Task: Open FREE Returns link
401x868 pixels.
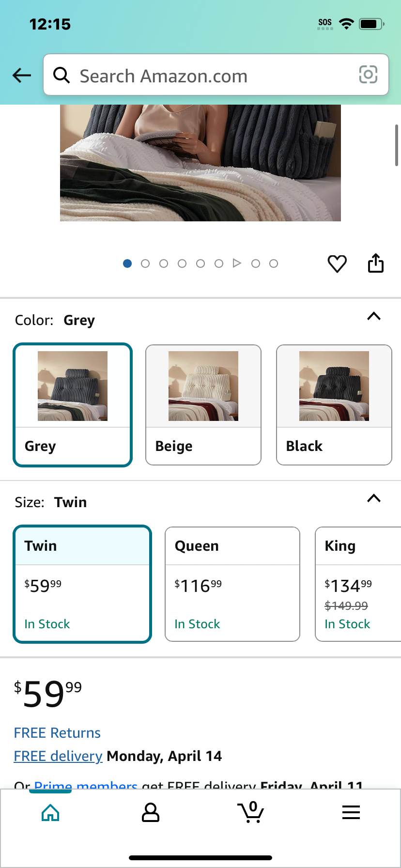Action: pyautogui.click(x=57, y=733)
